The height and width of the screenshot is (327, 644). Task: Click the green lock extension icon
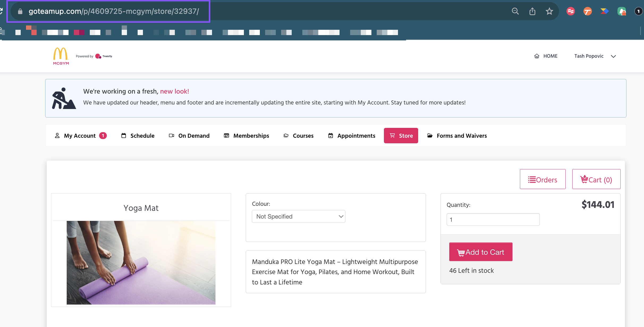[621, 11]
